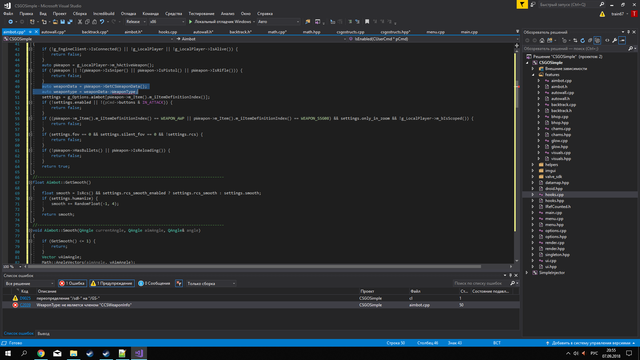640x360 pixels.
Task: Click 'Добавить в систему управления версиями'
Action: tap(591, 343)
